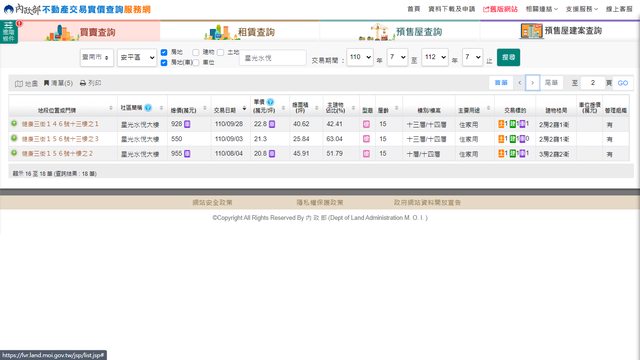Click the green search button
The height and width of the screenshot is (360, 640).
pyautogui.click(x=508, y=57)
